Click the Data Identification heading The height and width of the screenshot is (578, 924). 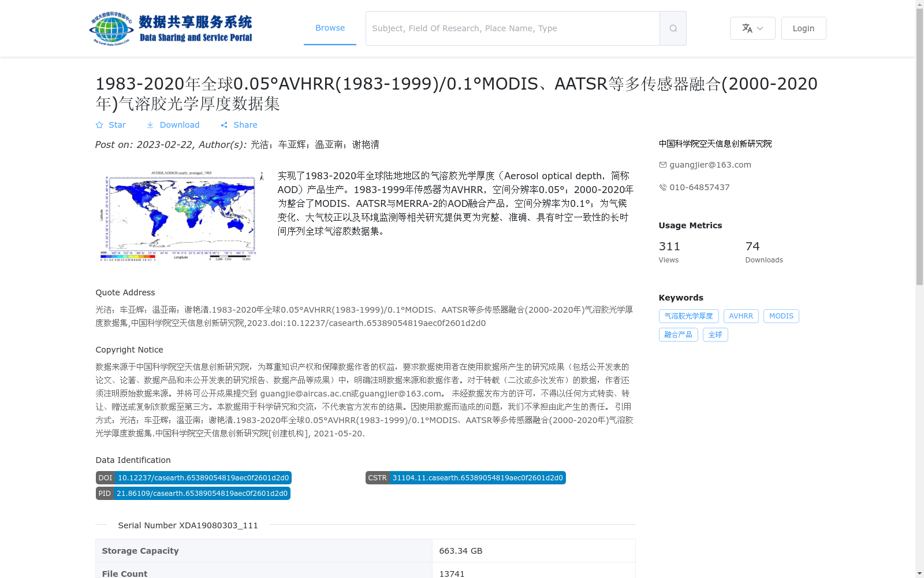(133, 460)
